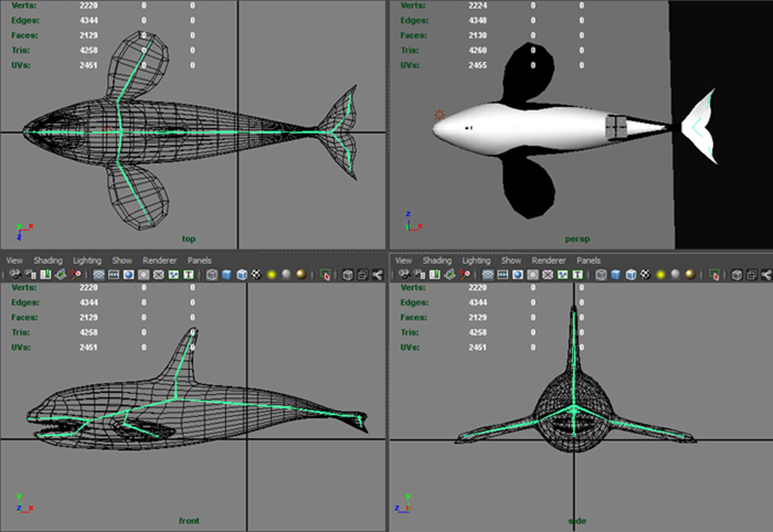Open Shading menu in front panel

(48, 261)
